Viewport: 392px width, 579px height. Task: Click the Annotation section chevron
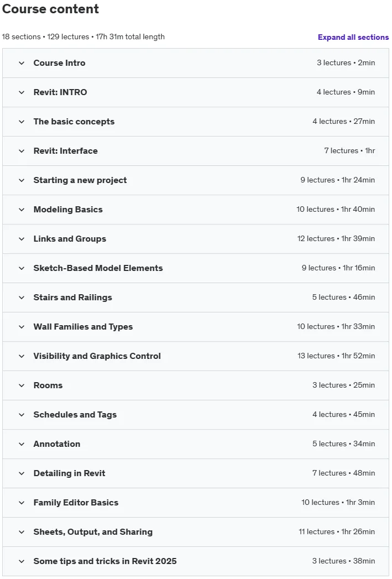22,444
